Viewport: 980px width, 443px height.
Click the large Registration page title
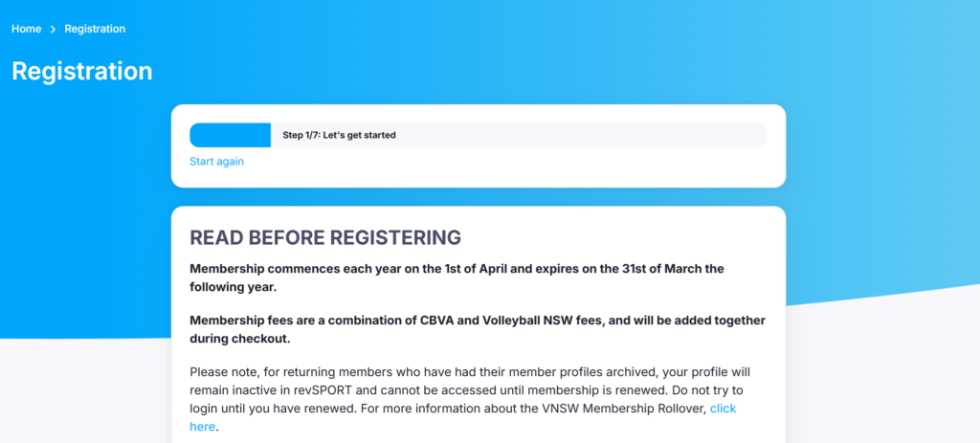click(x=81, y=72)
